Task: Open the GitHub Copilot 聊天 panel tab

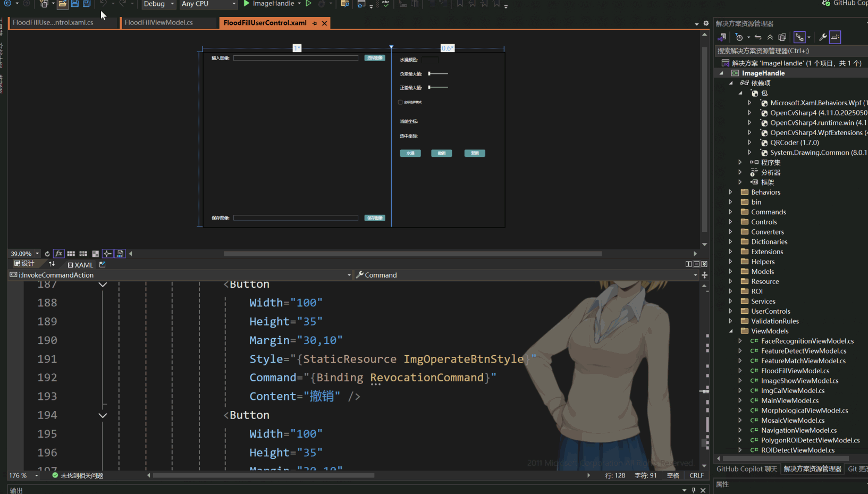Action: pos(746,469)
